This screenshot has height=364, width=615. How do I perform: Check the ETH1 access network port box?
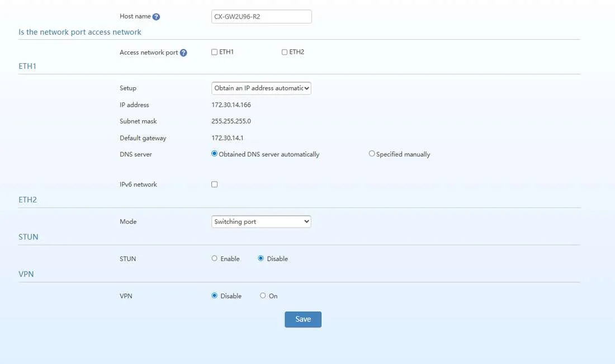tap(214, 52)
